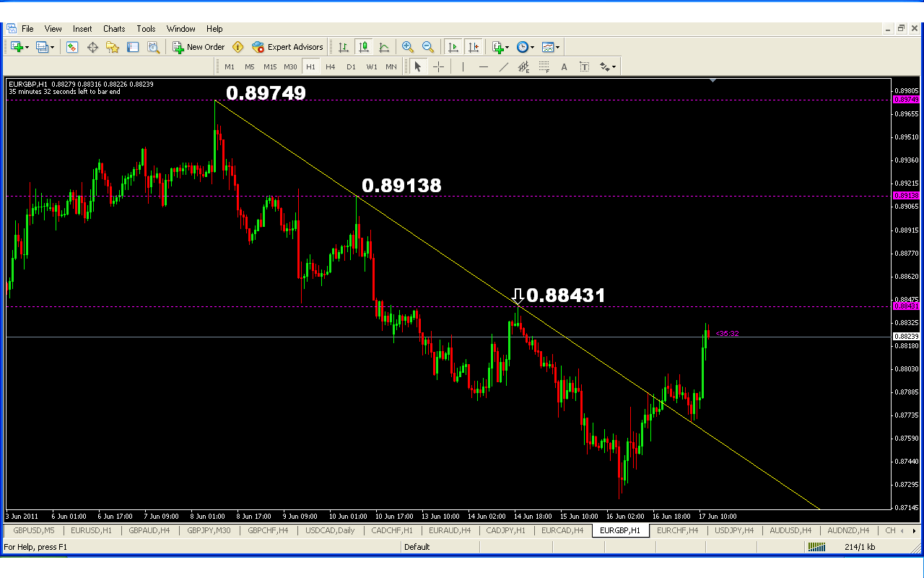
Task: Expand the new chart dropdown arrow
Action: [x=27, y=48]
